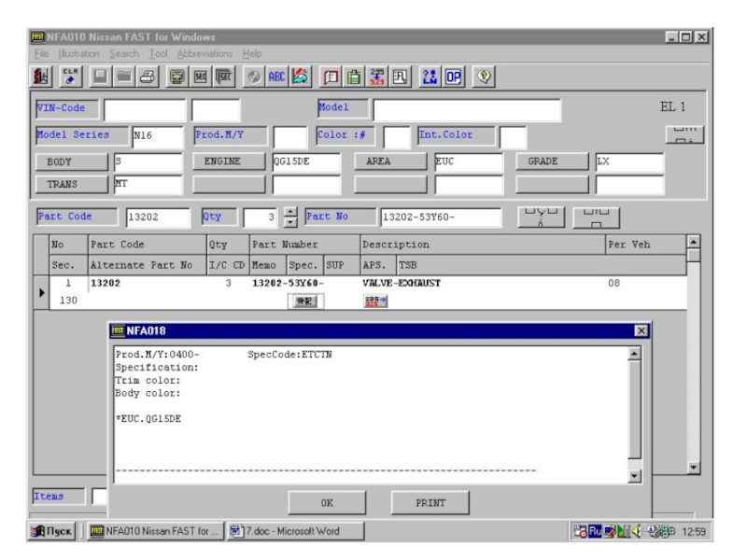Click the floppy disk save icon
The width and height of the screenshot is (747, 560).
100,77
